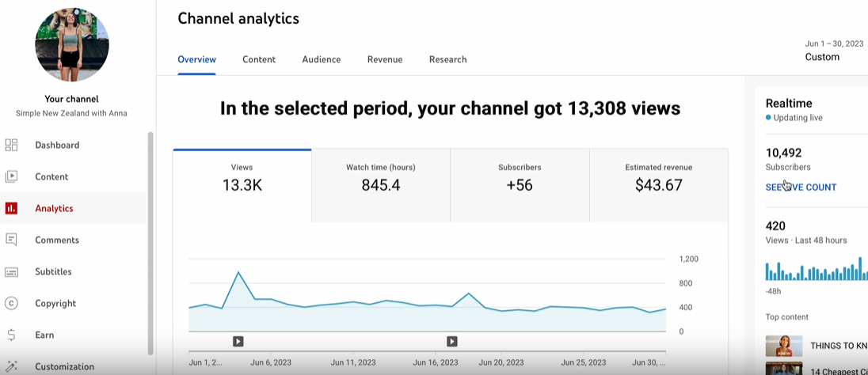The width and height of the screenshot is (868, 375).
Task: Click the THINGS TO KN top content title
Action: (839, 346)
